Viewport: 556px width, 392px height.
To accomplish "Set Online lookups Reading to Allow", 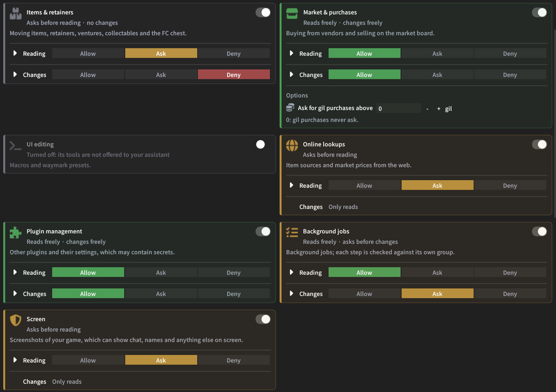I will pos(365,185).
